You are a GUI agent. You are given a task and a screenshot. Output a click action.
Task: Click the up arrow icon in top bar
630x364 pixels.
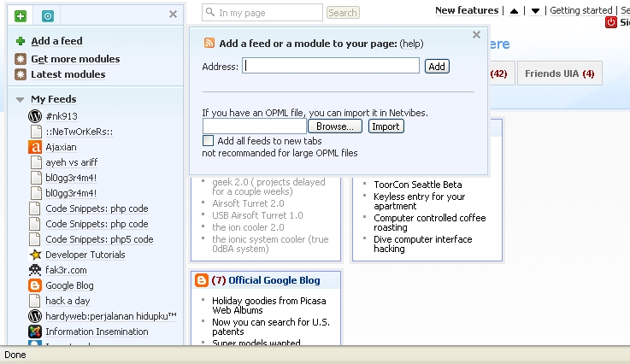tap(514, 11)
